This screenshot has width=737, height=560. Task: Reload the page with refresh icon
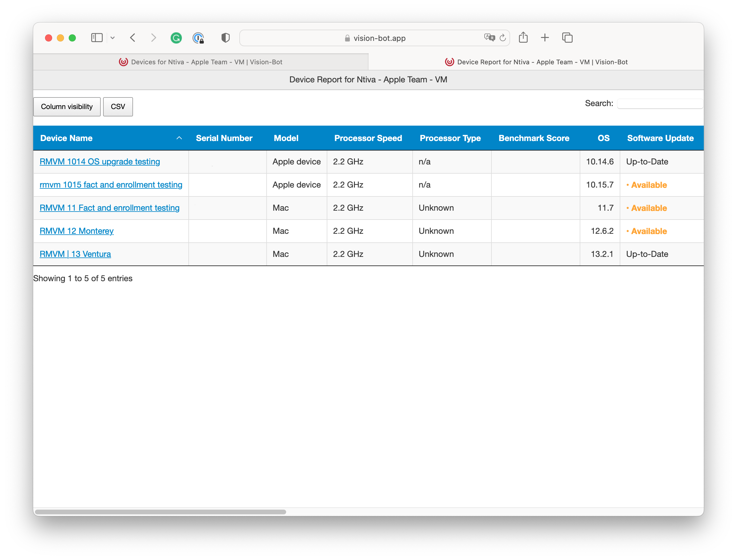point(503,38)
